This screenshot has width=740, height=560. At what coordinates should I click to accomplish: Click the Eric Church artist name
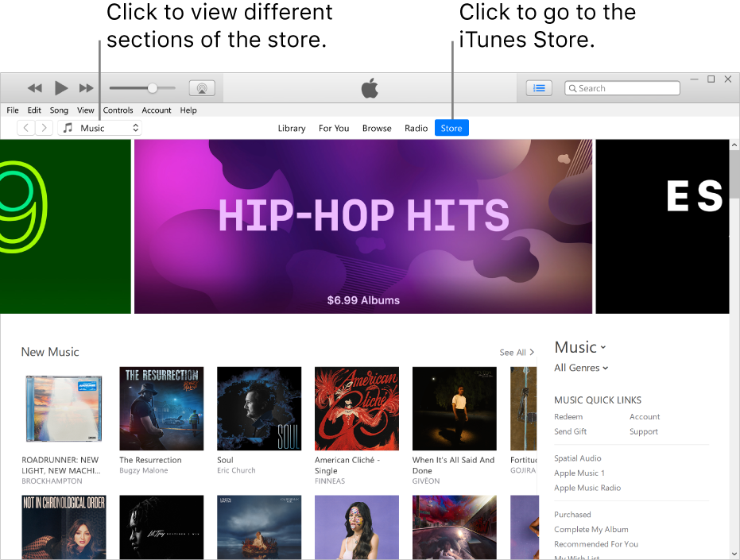click(236, 470)
